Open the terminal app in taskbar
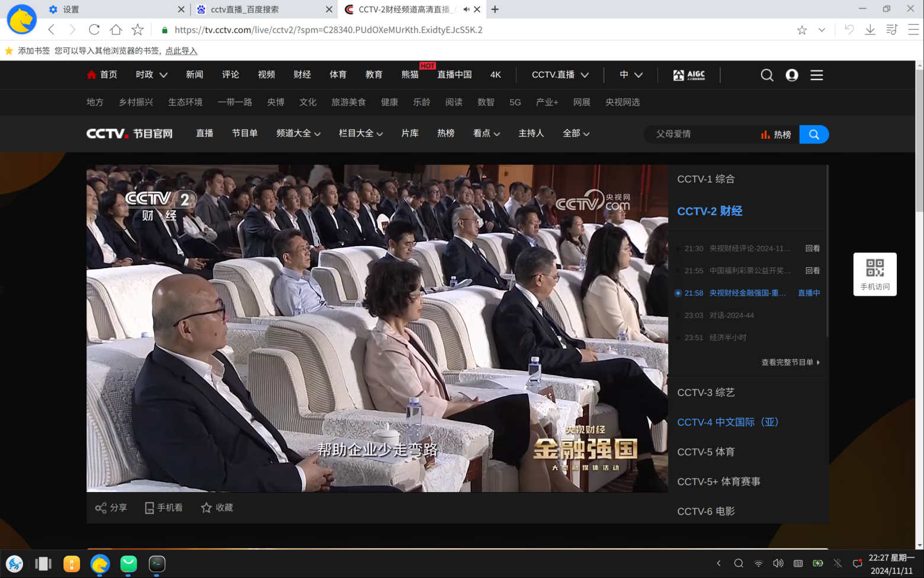Viewport: 924px width, 578px height. click(x=157, y=564)
